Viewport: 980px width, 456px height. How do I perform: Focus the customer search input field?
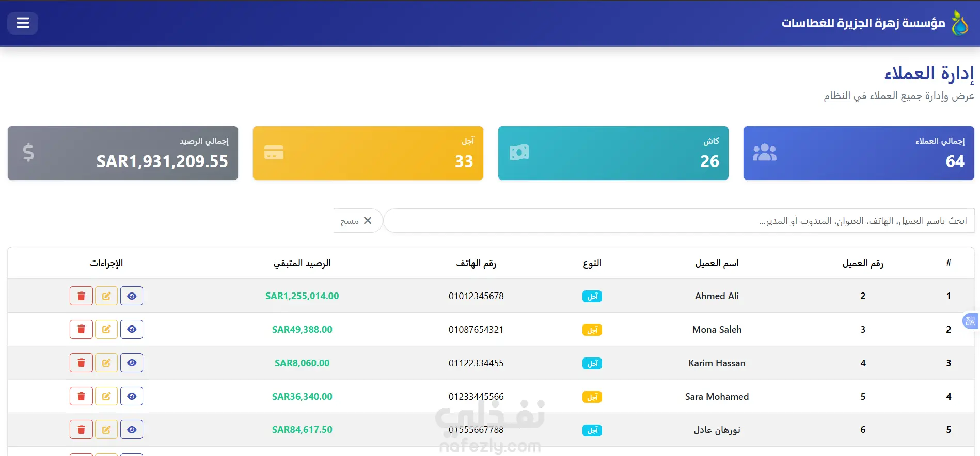pos(679,221)
